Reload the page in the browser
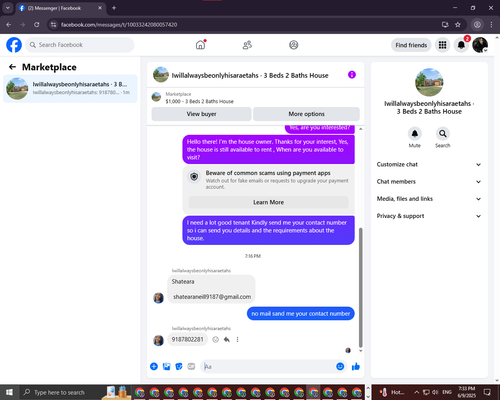 pyautogui.click(x=37, y=25)
